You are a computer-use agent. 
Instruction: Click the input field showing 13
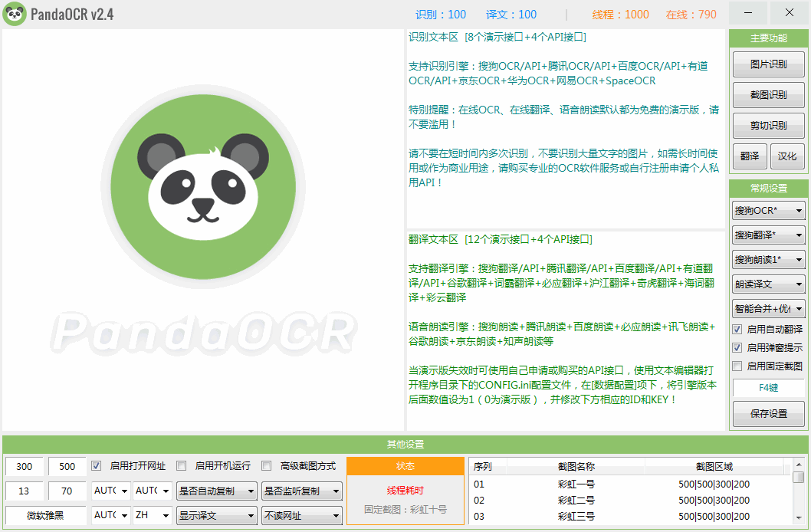pos(25,491)
